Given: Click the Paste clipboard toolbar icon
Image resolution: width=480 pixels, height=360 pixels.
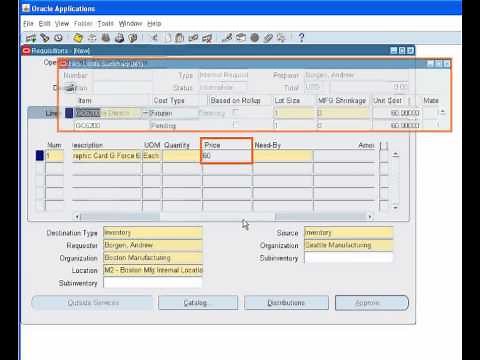Looking at the screenshot, I should pyautogui.click(x=180, y=38).
